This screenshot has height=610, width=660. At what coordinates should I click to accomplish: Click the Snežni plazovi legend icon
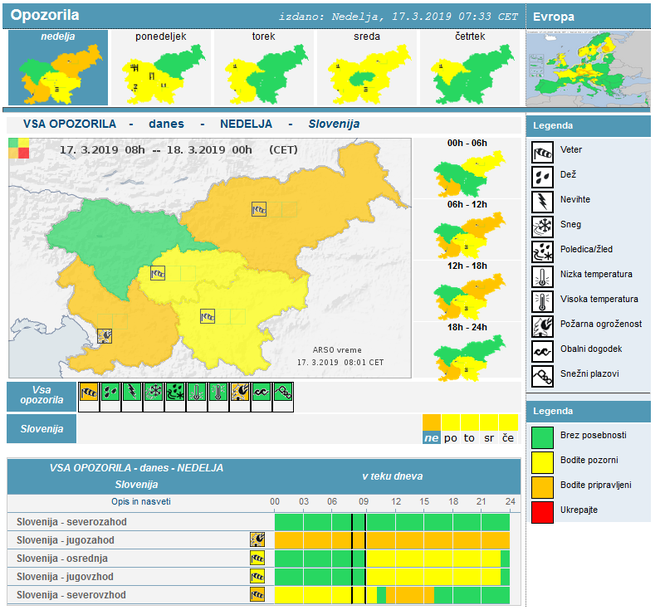pos(542,376)
